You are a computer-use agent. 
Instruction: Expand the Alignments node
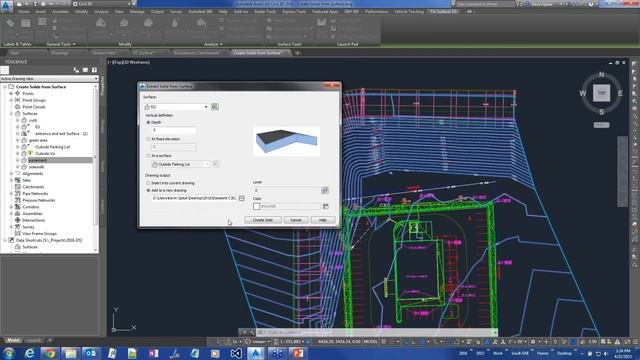pos(11,173)
